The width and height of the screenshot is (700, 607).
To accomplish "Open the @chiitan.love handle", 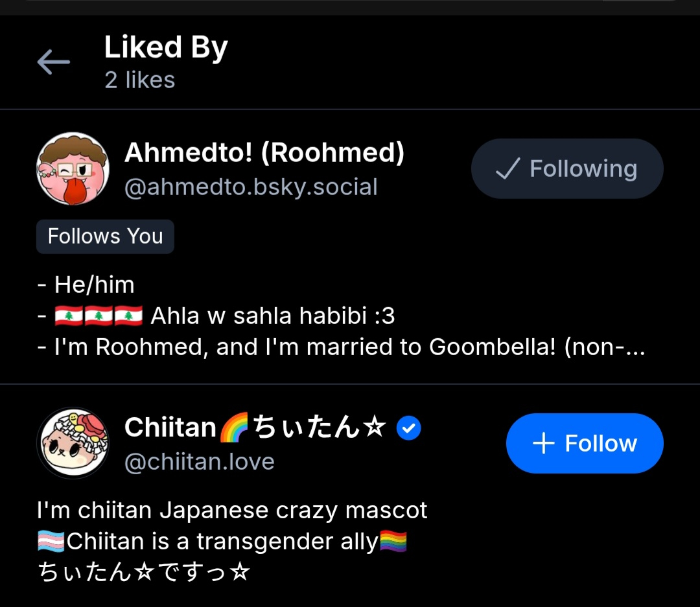I will (x=200, y=462).
